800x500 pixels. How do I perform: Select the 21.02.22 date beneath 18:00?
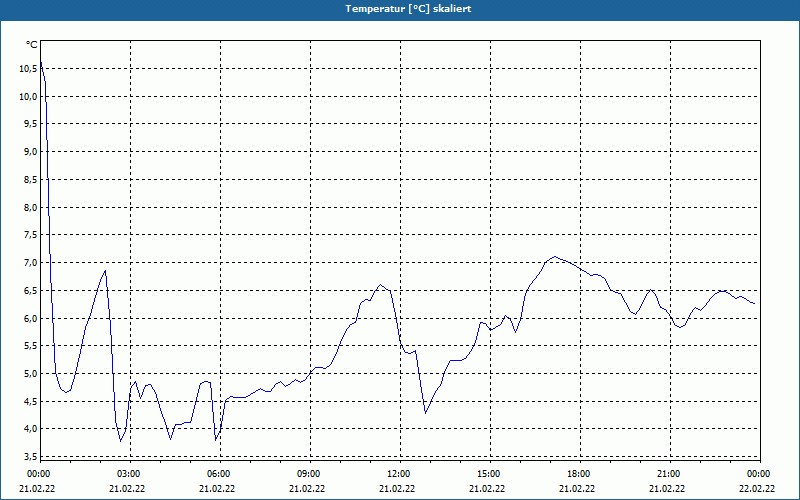[x=577, y=489]
